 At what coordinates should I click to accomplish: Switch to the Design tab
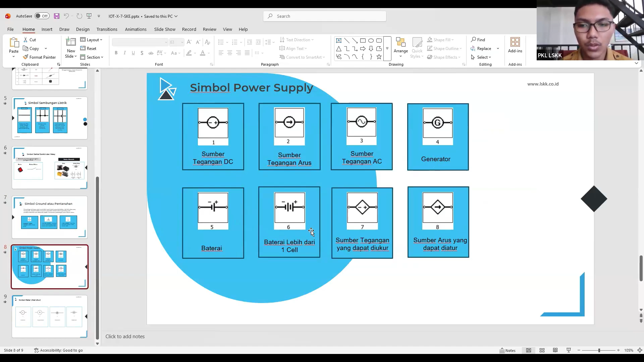[83, 29]
